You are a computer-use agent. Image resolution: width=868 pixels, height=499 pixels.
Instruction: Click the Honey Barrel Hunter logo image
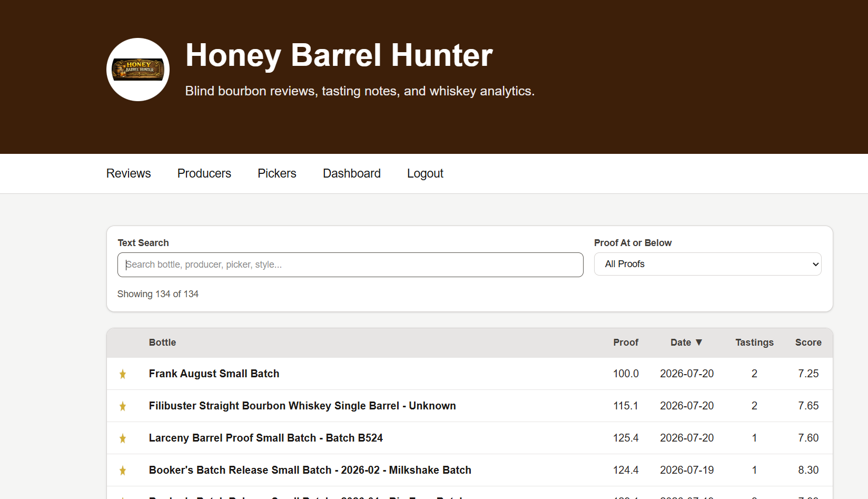tap(138, 70)
